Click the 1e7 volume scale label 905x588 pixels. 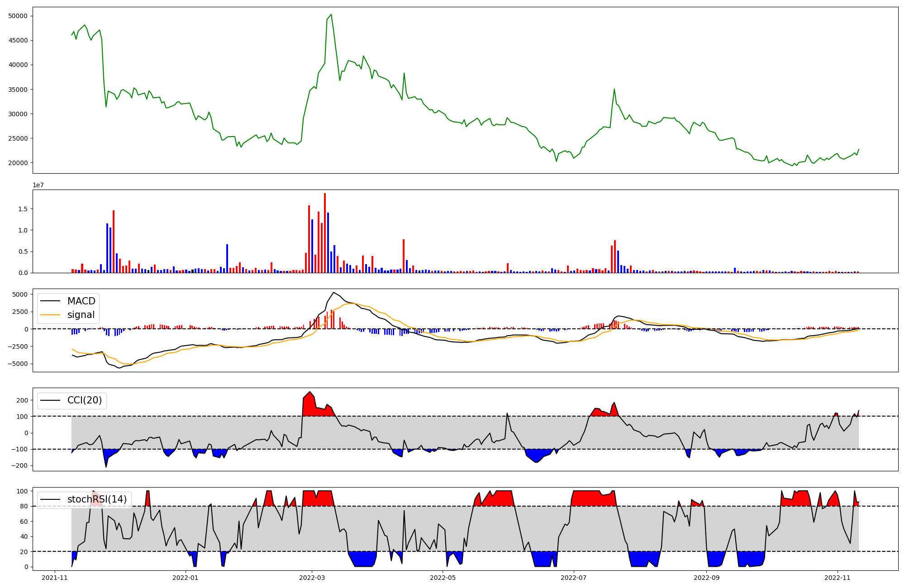coord(38,185)
